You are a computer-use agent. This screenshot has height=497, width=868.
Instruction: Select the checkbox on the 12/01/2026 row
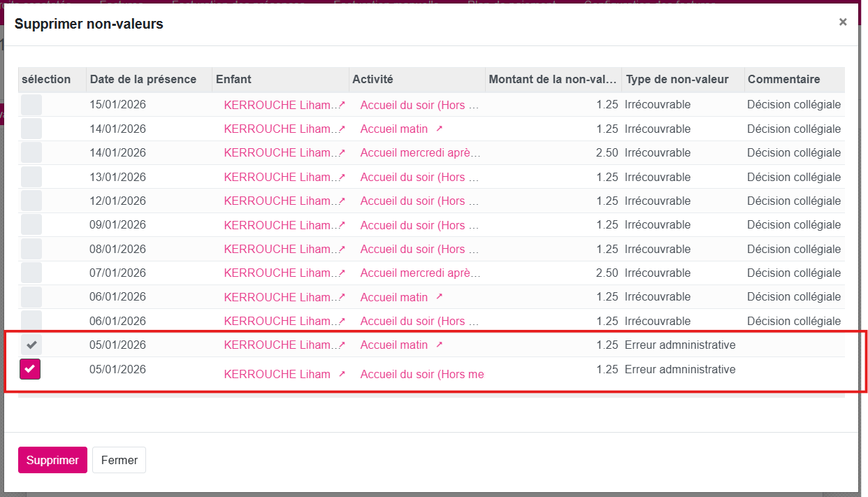31,201
